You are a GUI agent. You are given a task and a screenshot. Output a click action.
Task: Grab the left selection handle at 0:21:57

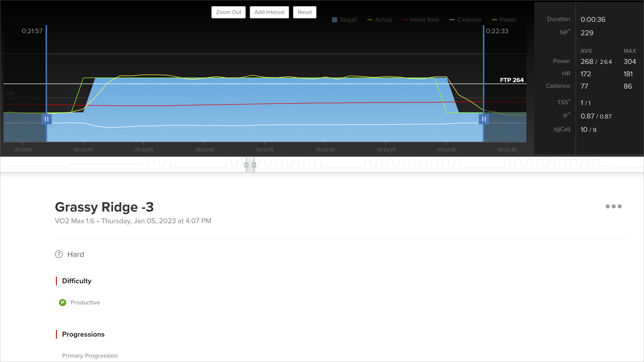[x=46, y=119]
